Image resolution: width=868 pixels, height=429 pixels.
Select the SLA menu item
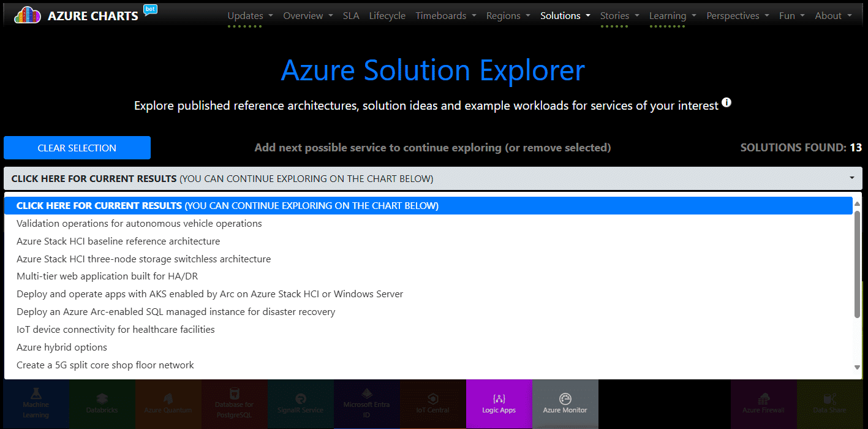click(350, 15)
